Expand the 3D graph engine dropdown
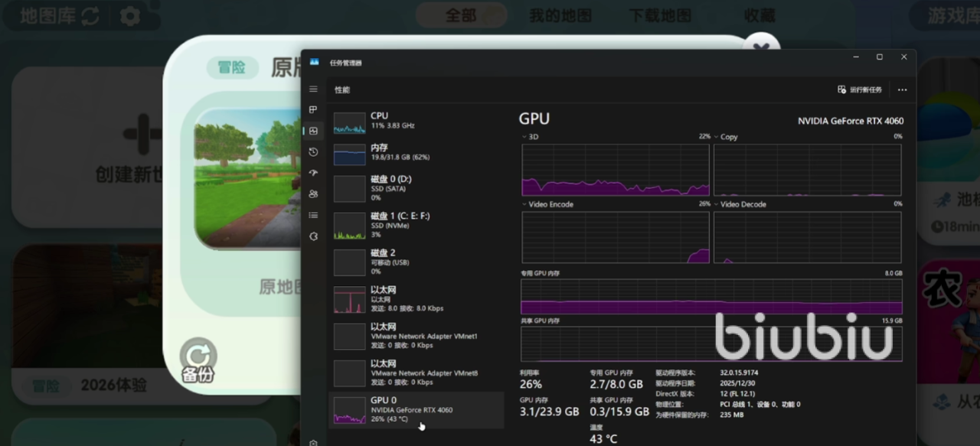Screen dimensions: 980x446 click(525, 137)
